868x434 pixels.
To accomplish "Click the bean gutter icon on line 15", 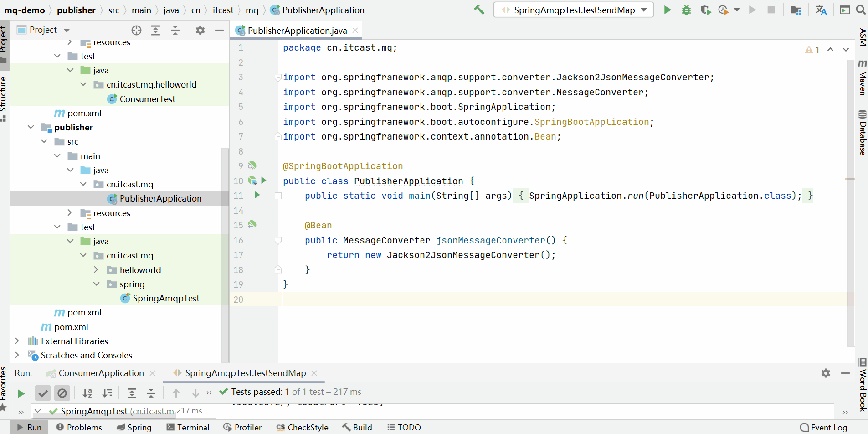I will coord(252,225).
